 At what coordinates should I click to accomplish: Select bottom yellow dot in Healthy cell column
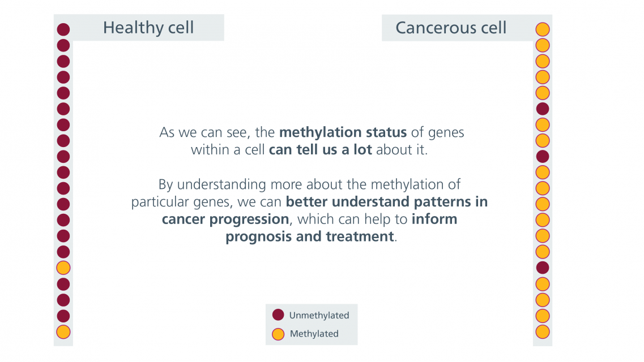coord(63,332)
